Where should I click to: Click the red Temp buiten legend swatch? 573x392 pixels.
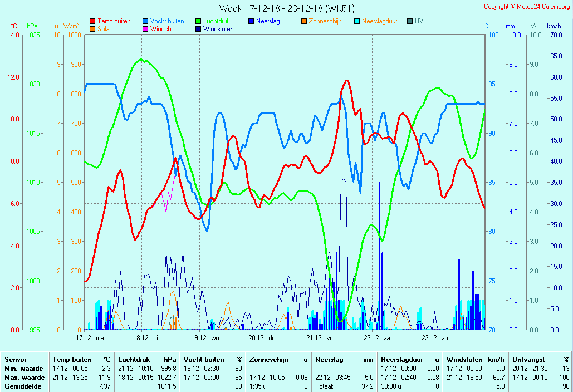click(x=92, y=22)
